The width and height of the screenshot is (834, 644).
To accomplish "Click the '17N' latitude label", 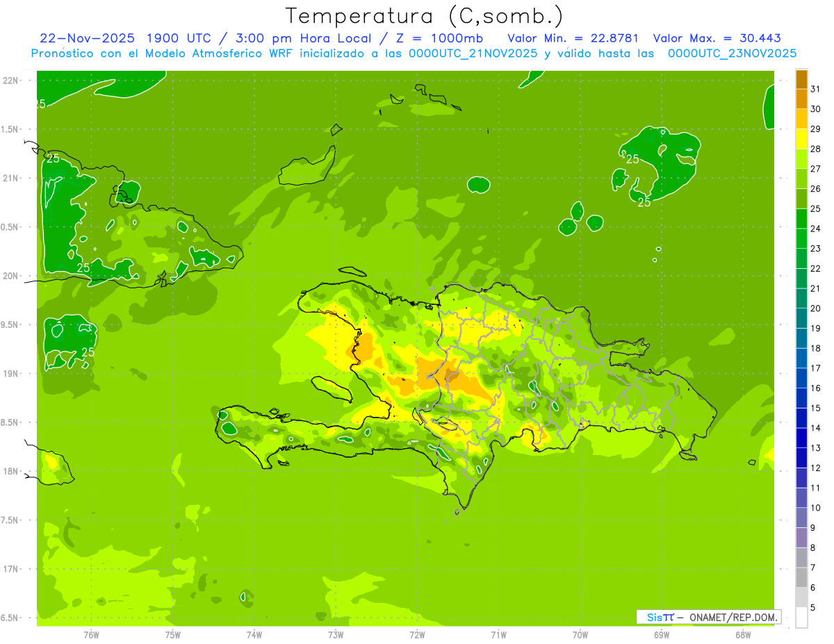I will [x=11, y=569].
